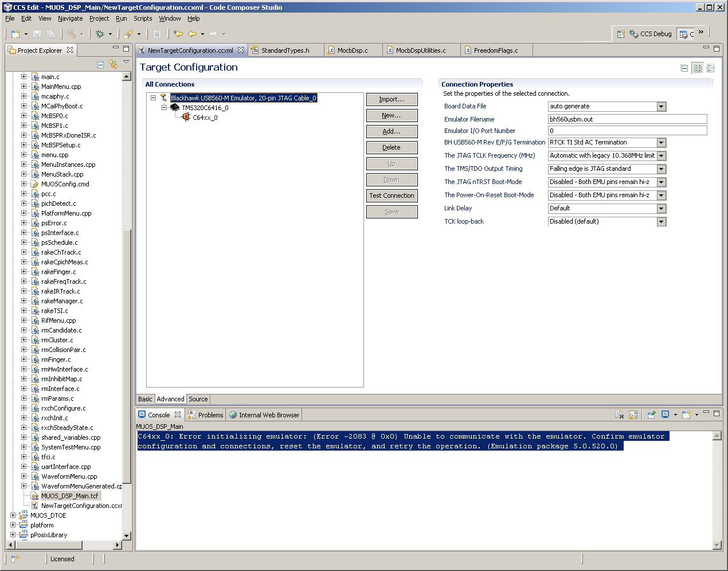
Task: Click the Open Console icon
Action: pyautogui.click(x=686, y=414)
